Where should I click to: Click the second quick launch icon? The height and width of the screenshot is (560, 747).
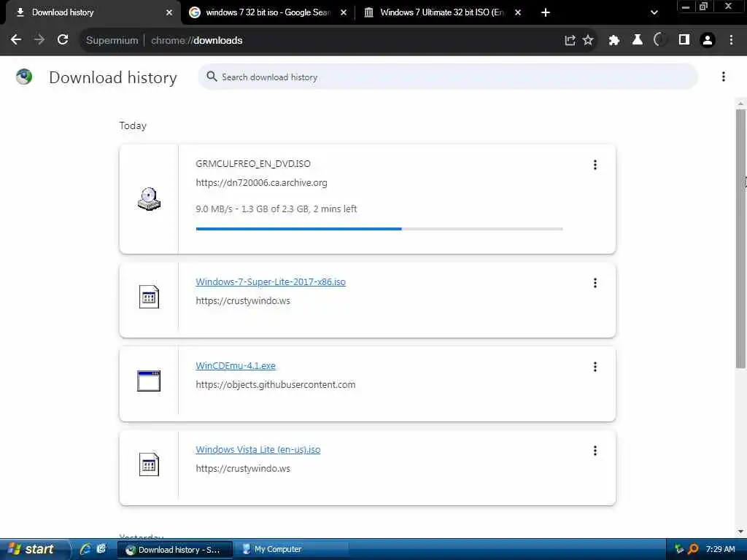[x=101, y=549]
